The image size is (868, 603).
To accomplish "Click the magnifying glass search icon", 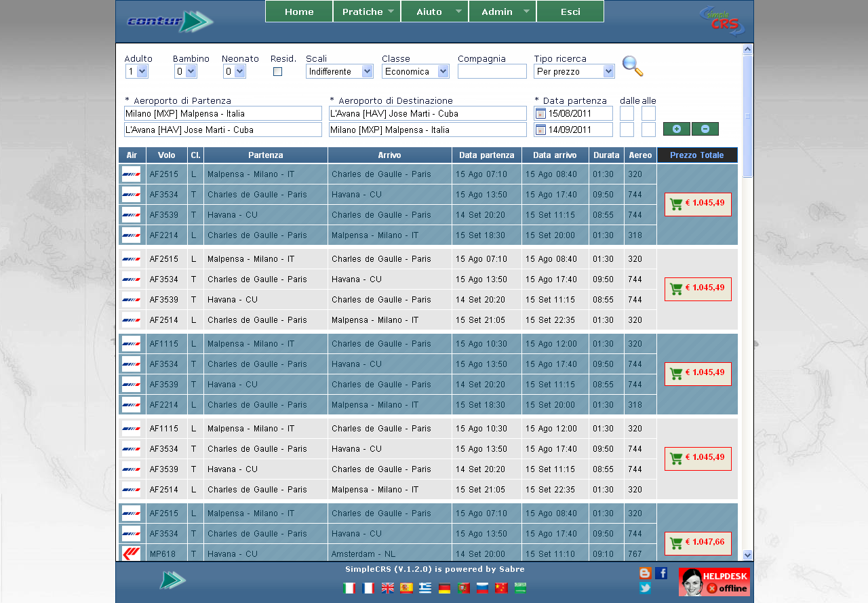I will (633, 66).
